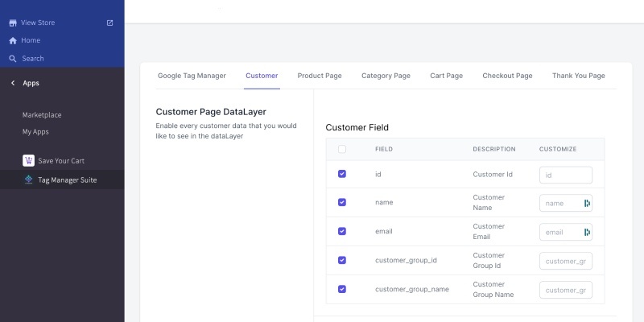Click the 'Customer Group Name' description cell
The width and height of the screenshot is (644, 322).
(x=493, y=289)
